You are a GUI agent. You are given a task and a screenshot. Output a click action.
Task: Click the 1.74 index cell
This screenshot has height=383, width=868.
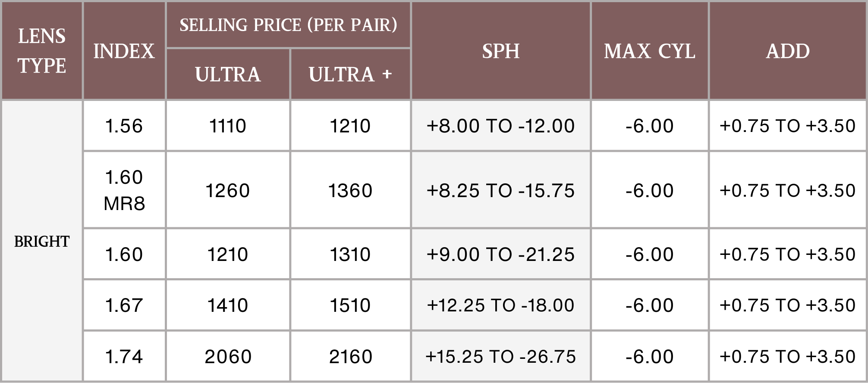point(124,357)
